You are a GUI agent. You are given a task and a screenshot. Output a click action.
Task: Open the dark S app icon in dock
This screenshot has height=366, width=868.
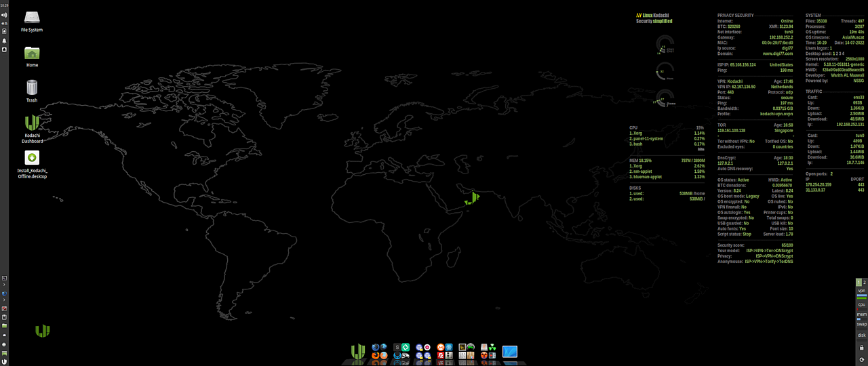pos(397,347)
